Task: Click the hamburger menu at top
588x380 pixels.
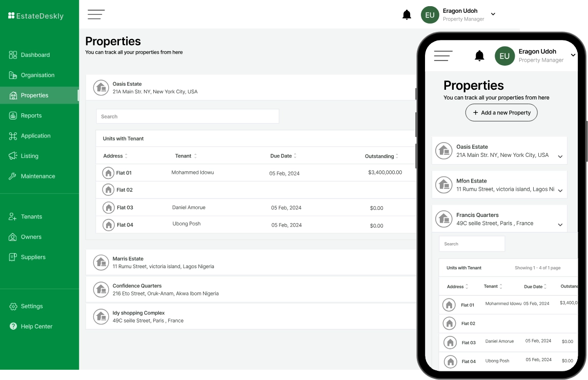Action: pos(96,14)
